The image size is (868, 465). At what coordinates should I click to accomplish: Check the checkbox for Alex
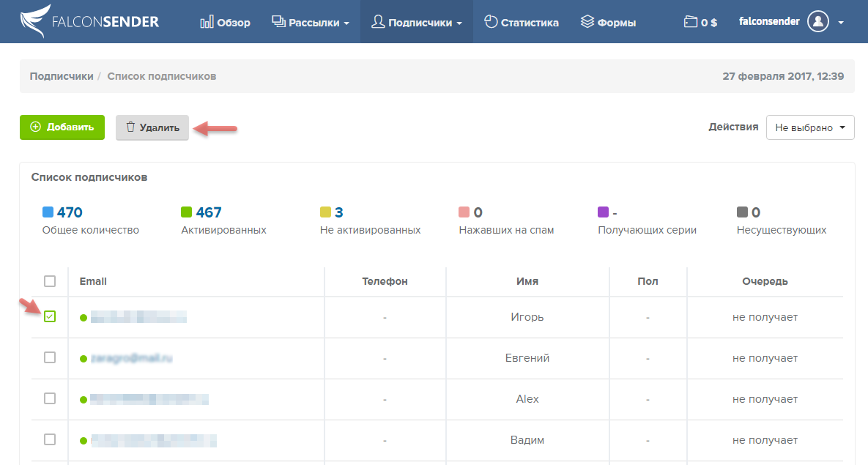(x=50, y=398)
